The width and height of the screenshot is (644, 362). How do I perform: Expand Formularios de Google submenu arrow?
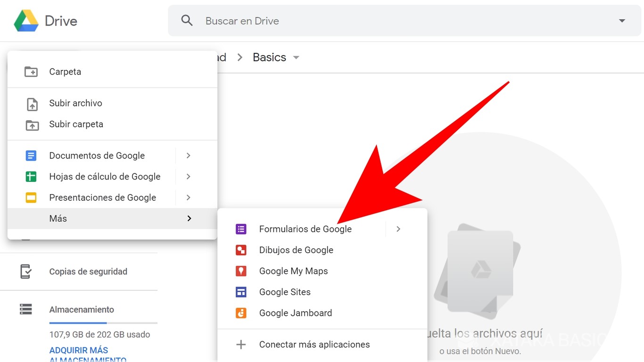(x=398, y=229)
